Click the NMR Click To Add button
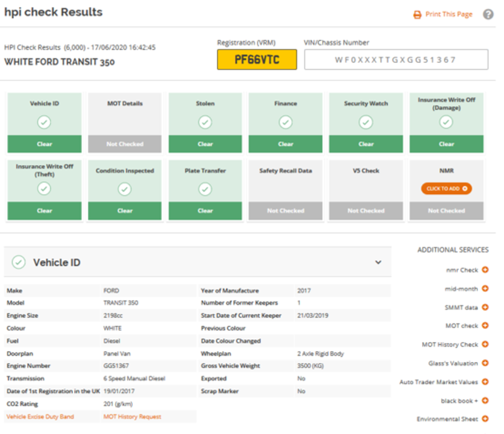 (447, 188)
